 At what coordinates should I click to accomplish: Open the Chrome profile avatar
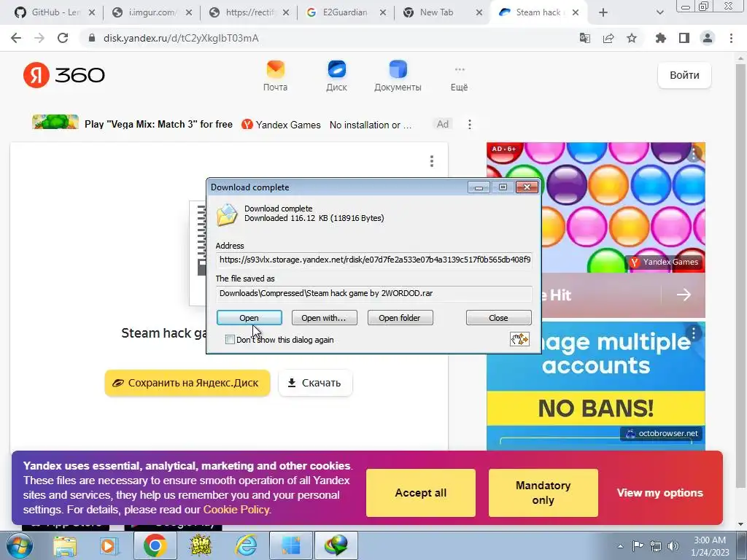click(x=708, y=38)
